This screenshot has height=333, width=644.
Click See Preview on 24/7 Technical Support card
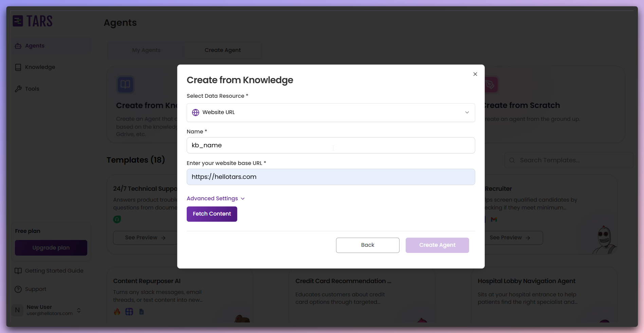click(145, 238)
